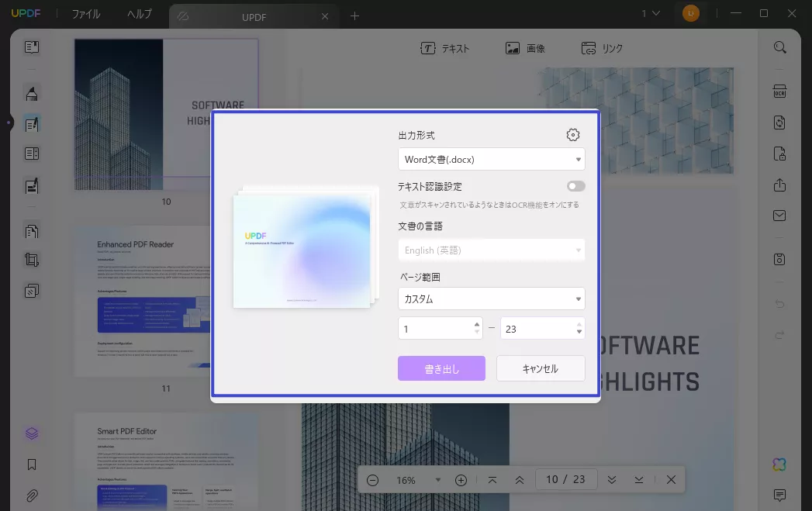The image size is (812, 511).
Task: Open the user account avatar
Action: (x=690, y=13)
